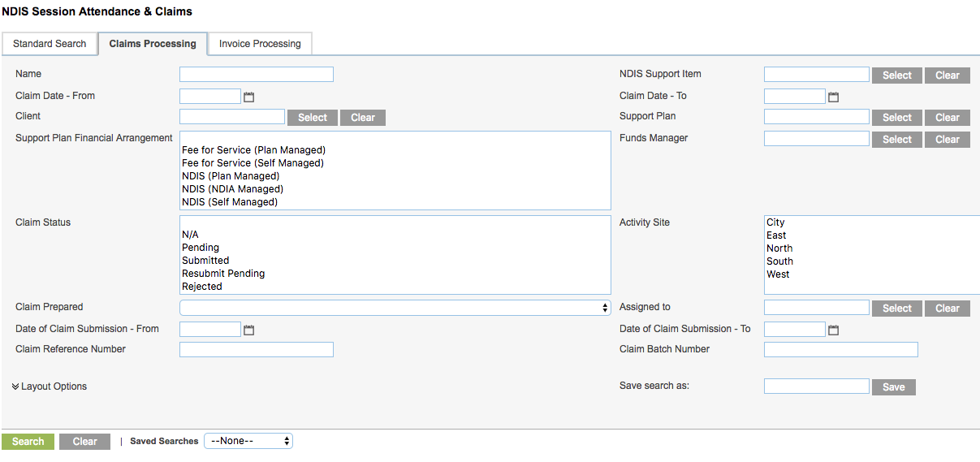Open calendar picker for Claim Date - From
This screenshot has width=980, height=462.
(249, 97)
